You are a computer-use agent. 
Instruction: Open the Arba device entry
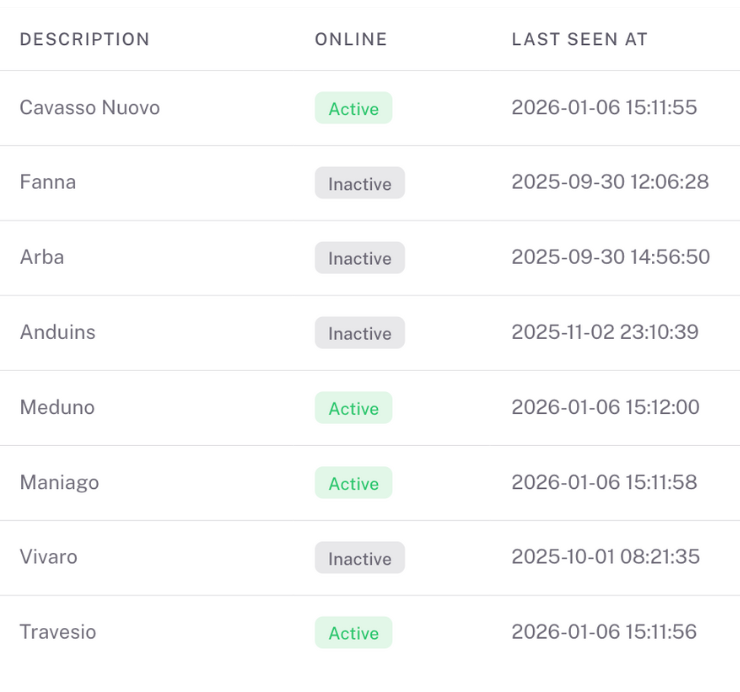tap(42, 257)
